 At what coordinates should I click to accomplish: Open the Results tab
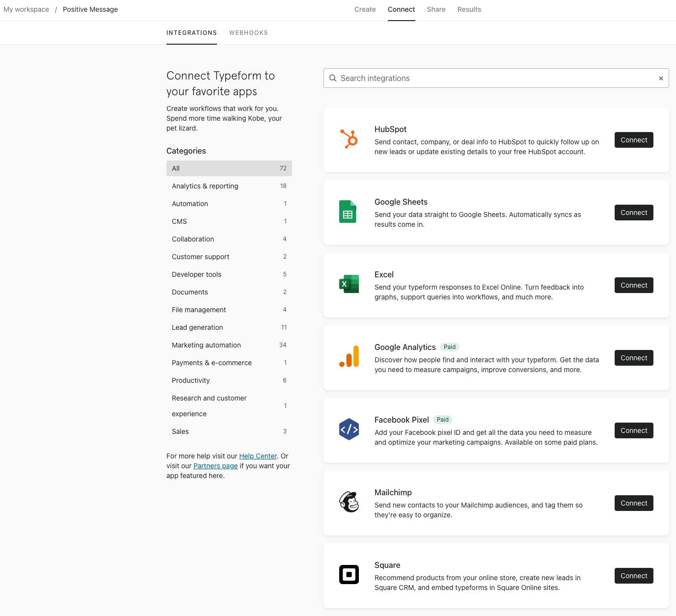coord(469,9)
